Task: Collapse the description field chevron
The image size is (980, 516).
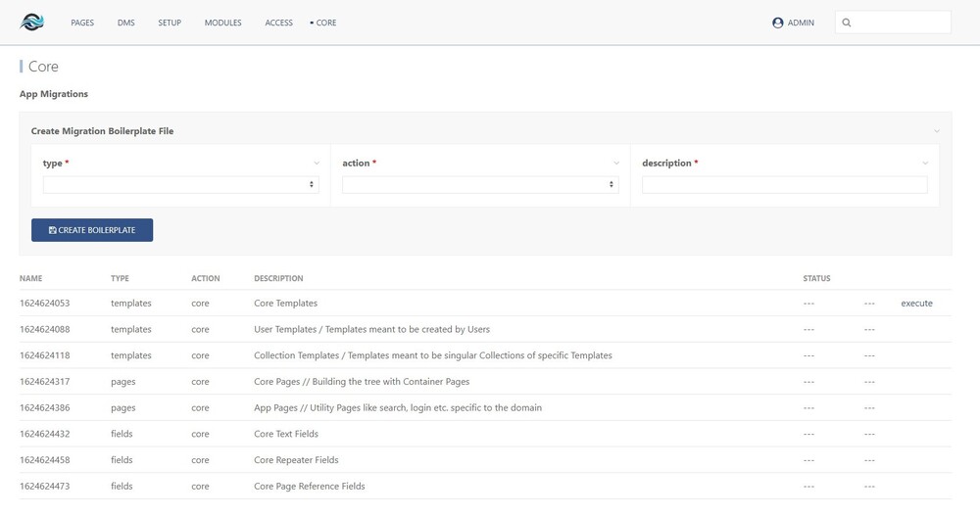Action: point(925,164)
